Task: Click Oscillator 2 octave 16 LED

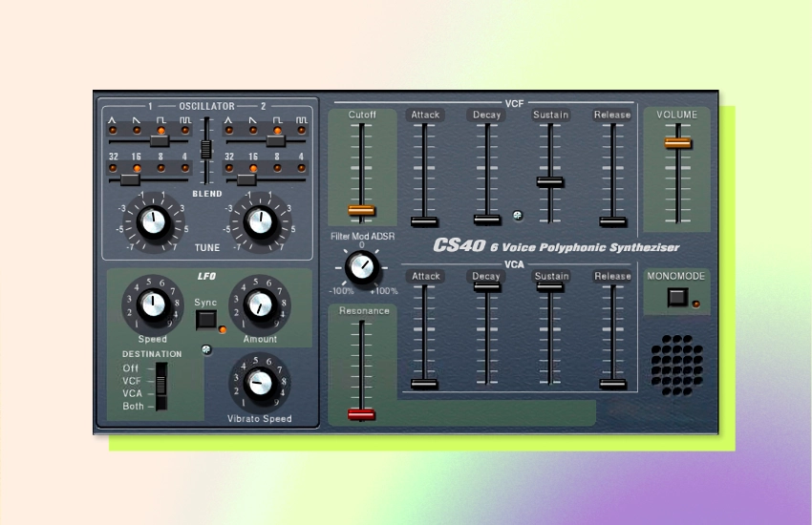Action: 253,168
